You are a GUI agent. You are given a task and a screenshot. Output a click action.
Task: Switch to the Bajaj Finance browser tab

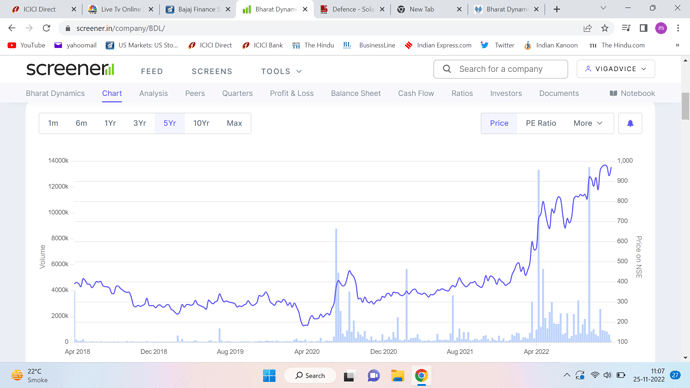198,9
